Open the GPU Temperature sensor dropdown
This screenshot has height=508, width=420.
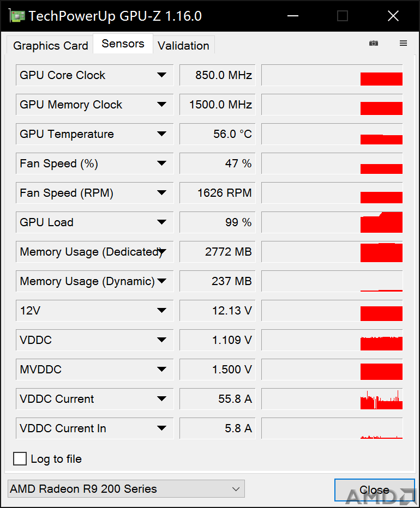coord(94,134)
